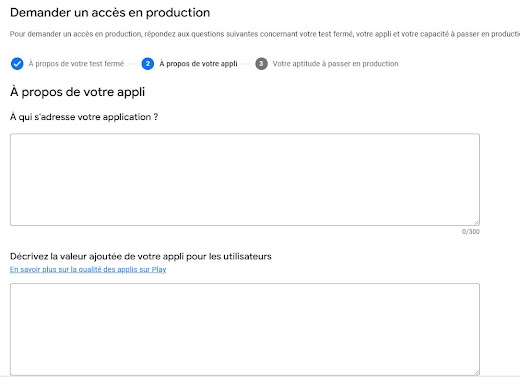Image resolution: width=520 pixels, height=377 pixels.
Task: Select the gray step 3 number badge
Action: pyautogui.click(x=261, y=64)
